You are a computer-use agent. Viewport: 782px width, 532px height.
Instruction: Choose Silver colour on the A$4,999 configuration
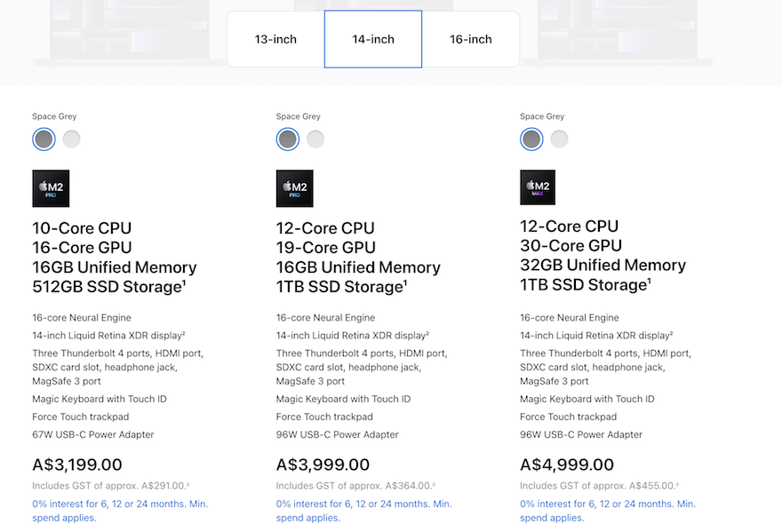tap(558, 139)
